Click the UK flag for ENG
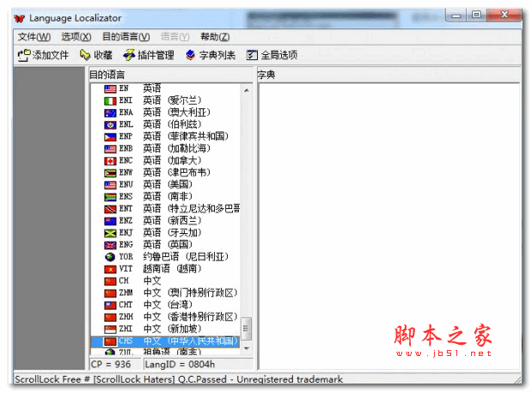This screenshot has height=393, width=532. (x=110, y=245)
